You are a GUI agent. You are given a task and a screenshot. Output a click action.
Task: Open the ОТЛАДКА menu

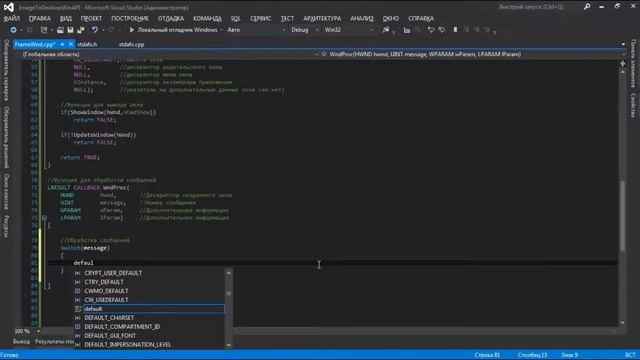[171, 18]
